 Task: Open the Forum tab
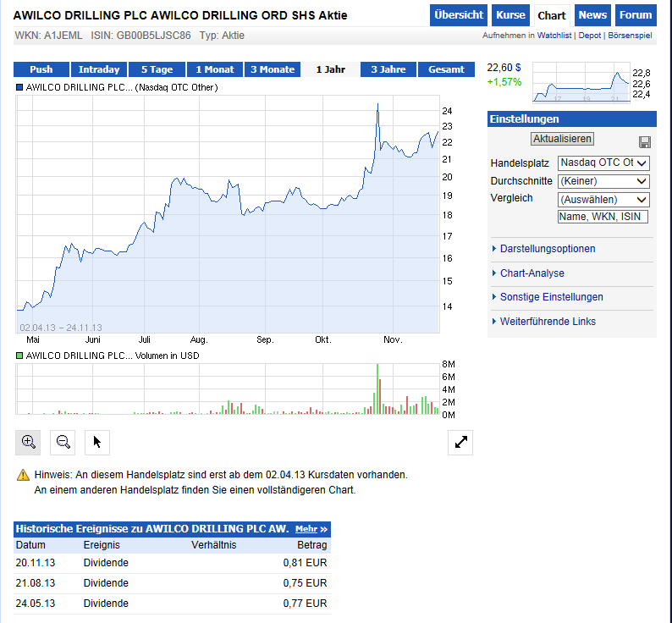636,15
